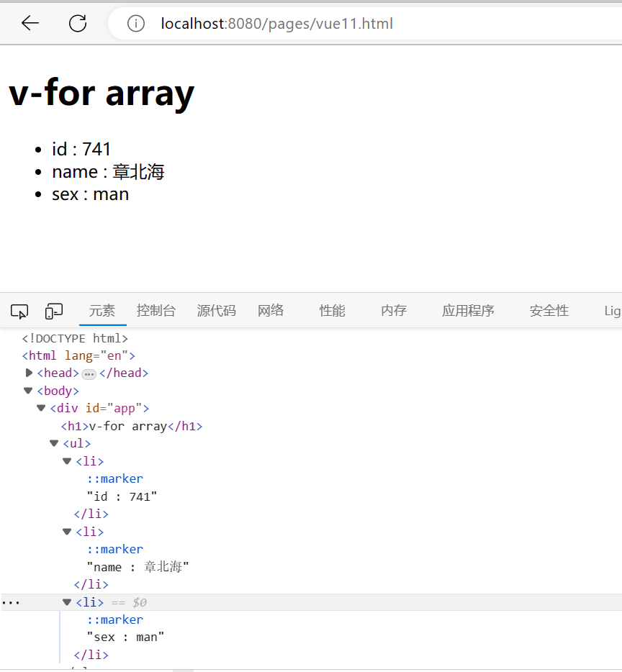This screenshot has width=622, height=672.
Task: Expand the head element
Action: 30,373
